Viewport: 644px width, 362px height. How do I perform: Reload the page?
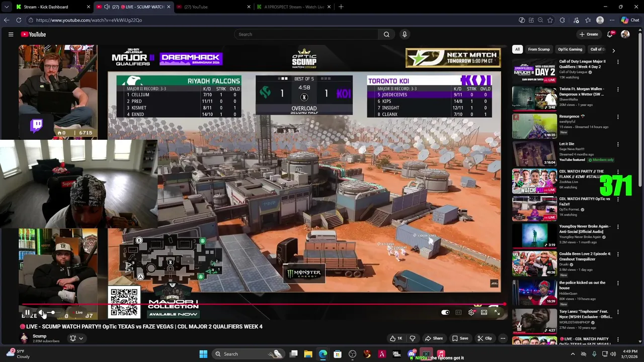(19, 20)
